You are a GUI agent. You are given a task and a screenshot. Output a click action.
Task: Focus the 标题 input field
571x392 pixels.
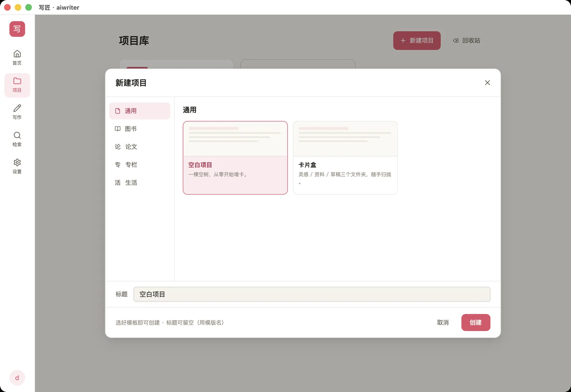[x=312, y=294]
